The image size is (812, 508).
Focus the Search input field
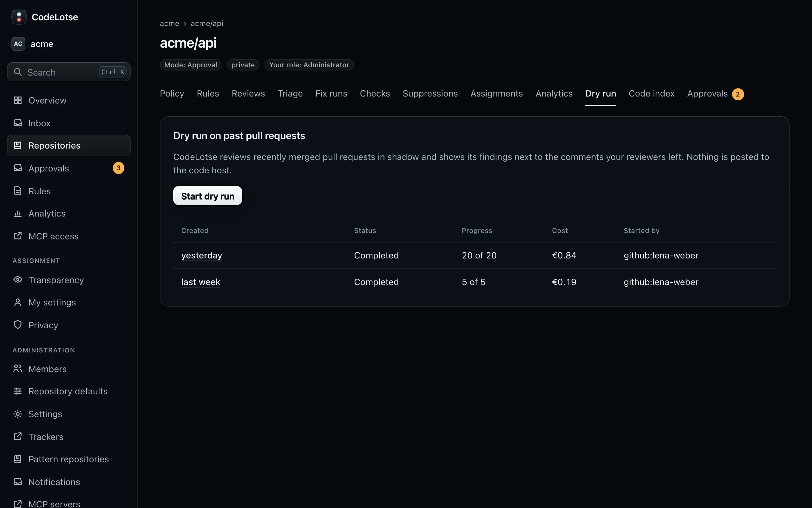(69, 72)
